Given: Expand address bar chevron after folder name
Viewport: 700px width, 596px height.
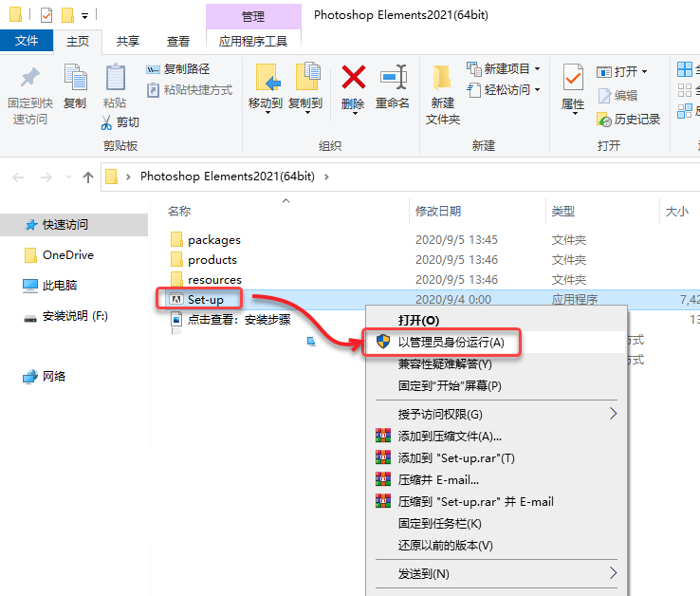Looking at the screenshot, I should pyautogui.click(x=327, y=177).
